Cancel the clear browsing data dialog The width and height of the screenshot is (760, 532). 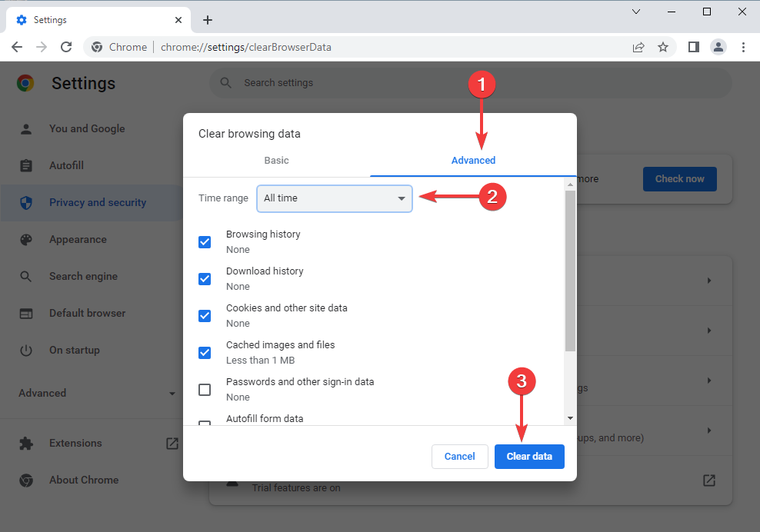(459, 457)
